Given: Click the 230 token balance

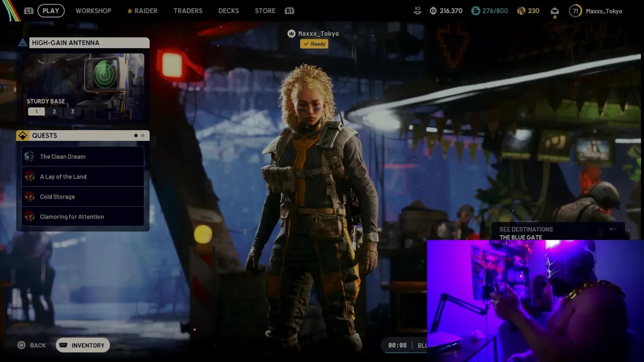Looking at the screenshot, I should [534, 11].
